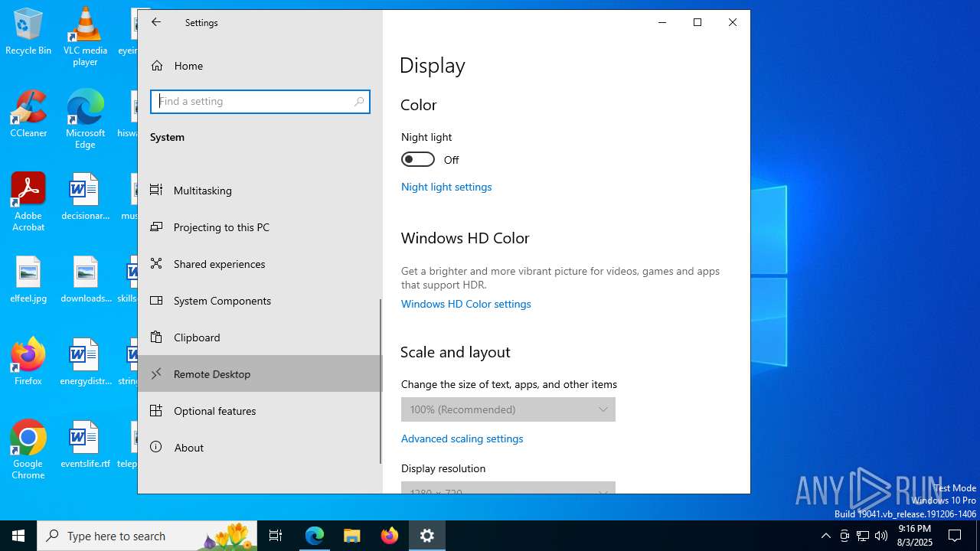The width and height of the screenshot is (980, 551).
Task: Click the System Components sidebar icon
Action: (x=156, y=300)
